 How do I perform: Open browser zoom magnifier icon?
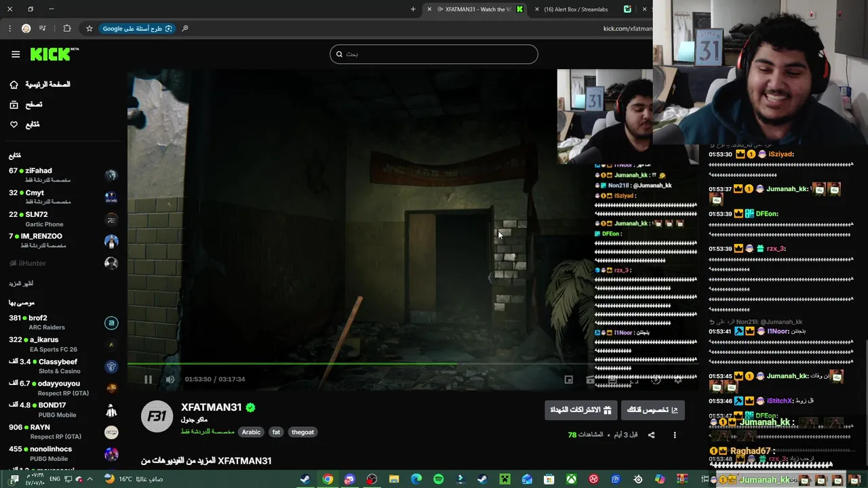tap(185, 28)
